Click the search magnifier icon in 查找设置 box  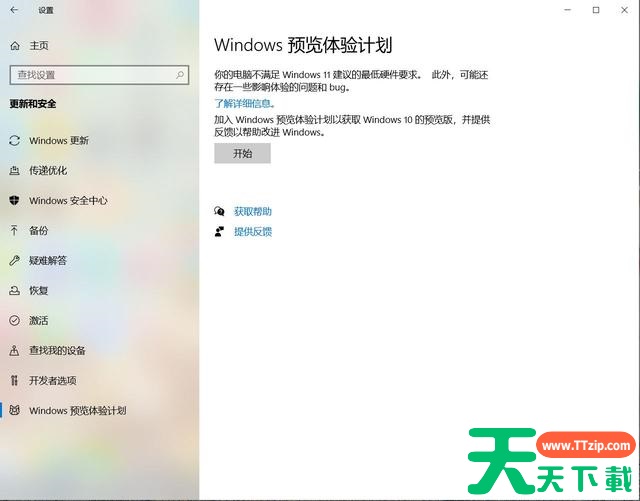click(x=180, y=75)
